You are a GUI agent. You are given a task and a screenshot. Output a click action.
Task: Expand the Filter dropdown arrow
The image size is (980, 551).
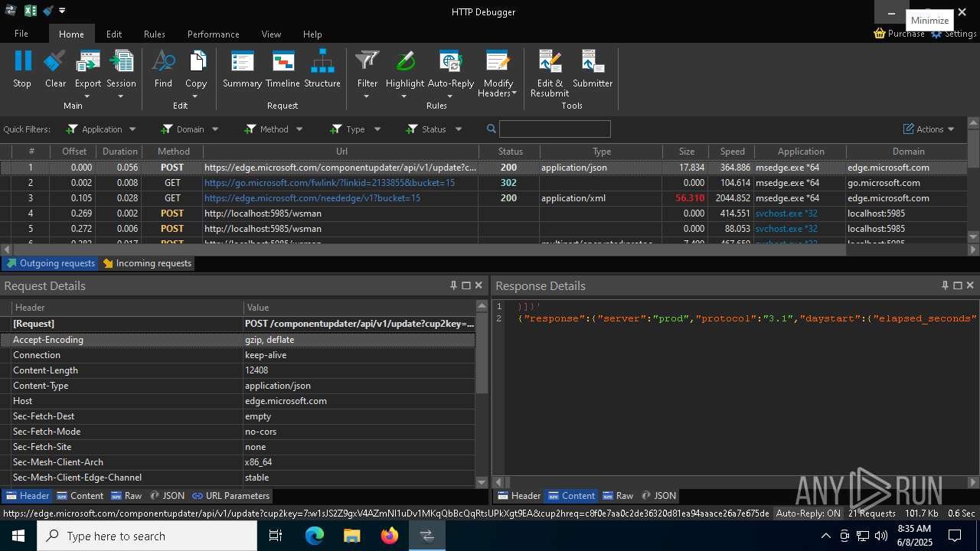tap(367, 96)
